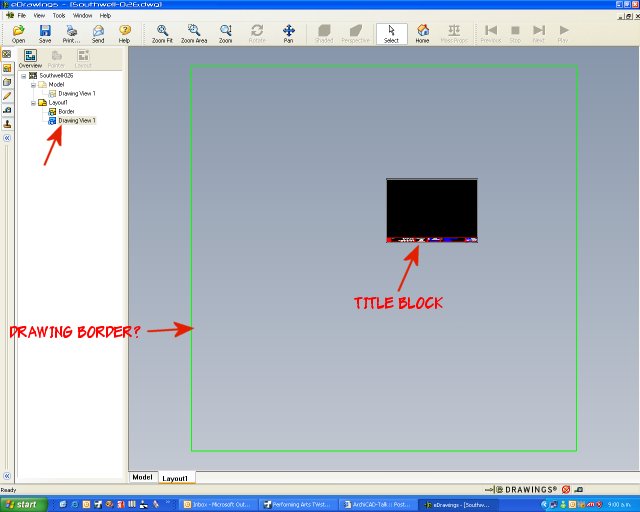This screenshot has width=640, height=512.
Task: Switch to the Layout1 sheet tab
Action: (x=176, y=478)
